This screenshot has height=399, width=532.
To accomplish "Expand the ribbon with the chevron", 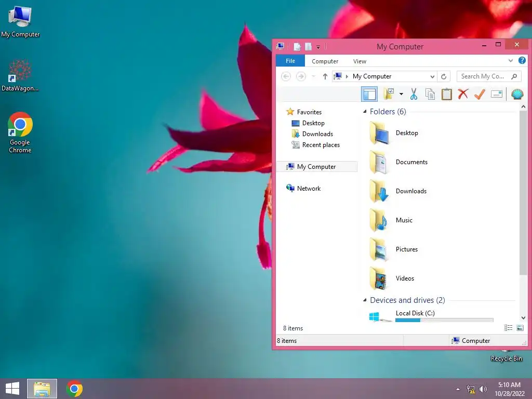I will click(x=510, y=61).
